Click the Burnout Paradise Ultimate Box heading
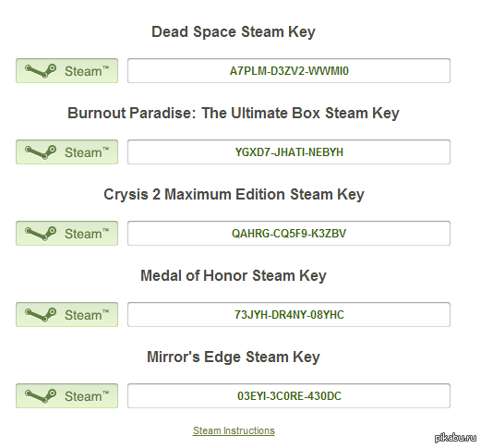The image size is (481, 448). tap(234, 114)
